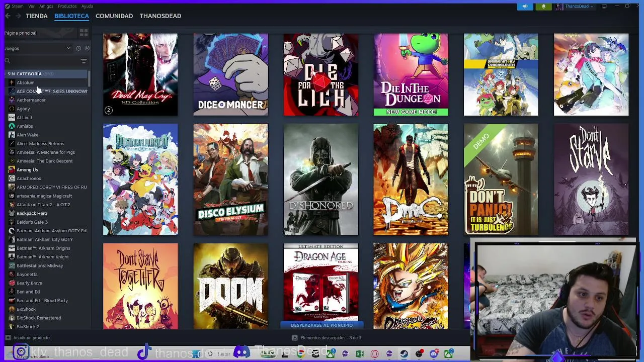Open the Productos menu

67,6
